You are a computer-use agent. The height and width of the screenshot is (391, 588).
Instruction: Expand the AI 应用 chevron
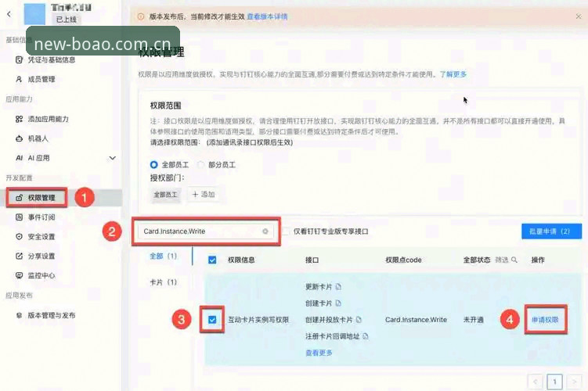click(112, 158)
